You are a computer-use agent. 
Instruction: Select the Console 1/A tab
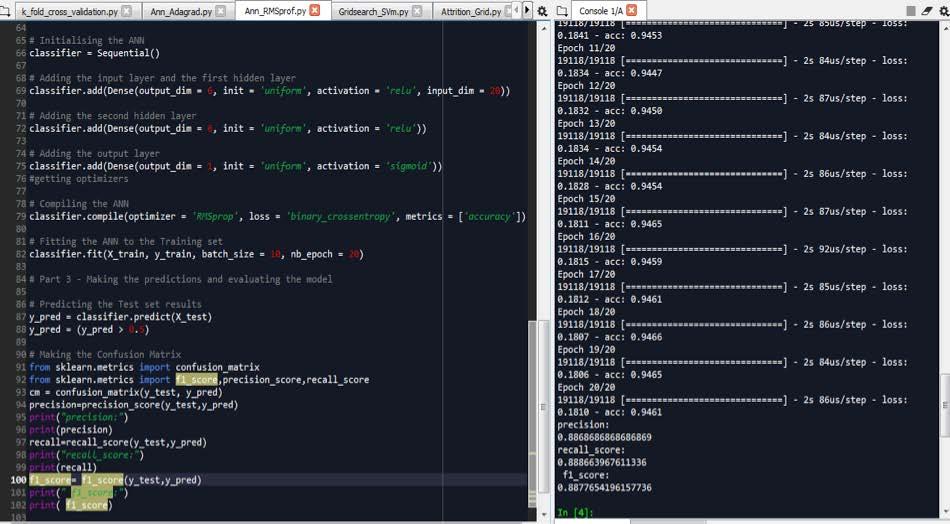601,11
